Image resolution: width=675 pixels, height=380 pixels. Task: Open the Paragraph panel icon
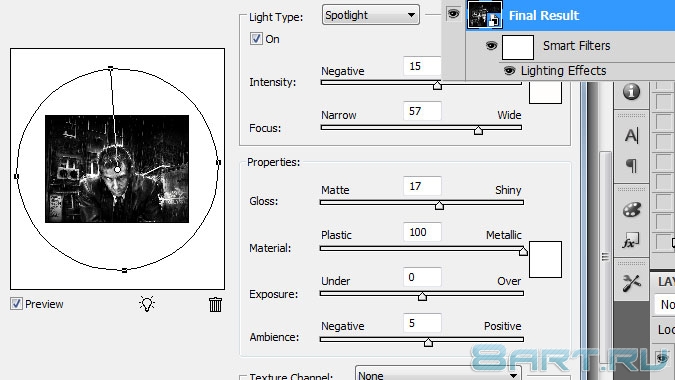point(632,165)
